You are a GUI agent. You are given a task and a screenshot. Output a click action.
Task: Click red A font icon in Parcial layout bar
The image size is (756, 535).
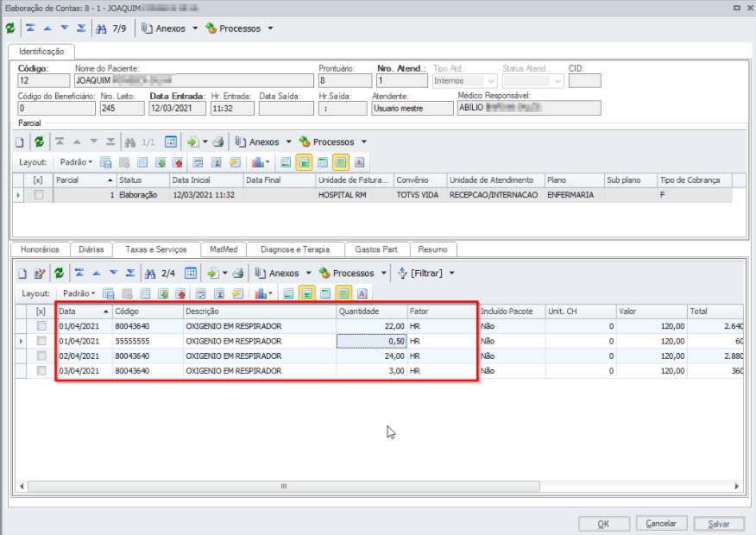coord(359,162)
